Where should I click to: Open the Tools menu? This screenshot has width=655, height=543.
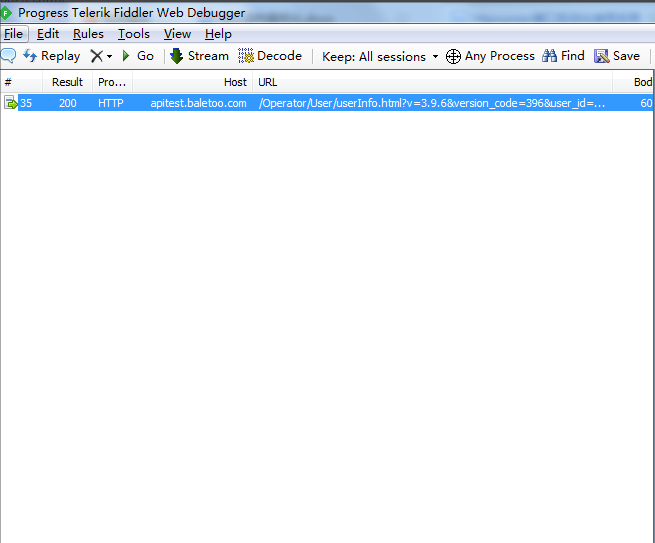point(134,34)
